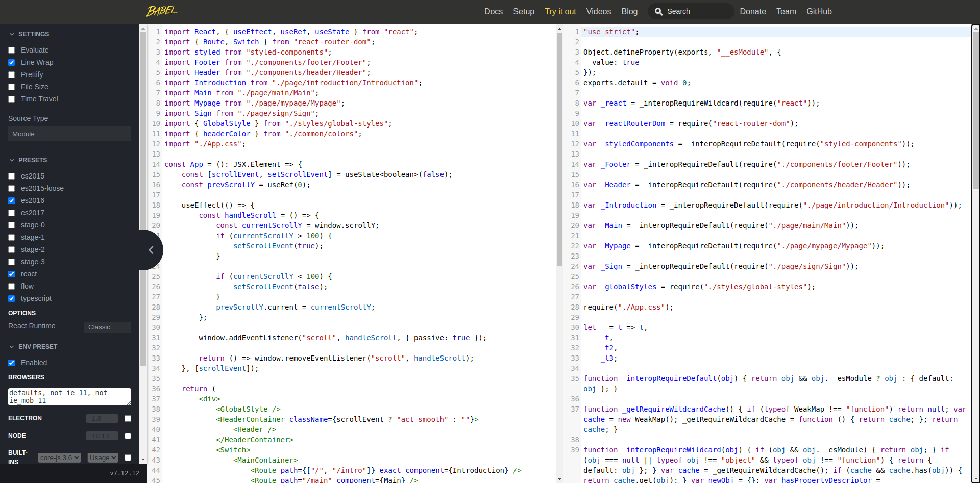Check the stage-3 preset
This screenshot has width=980, height=483.
tap(12, 262)
